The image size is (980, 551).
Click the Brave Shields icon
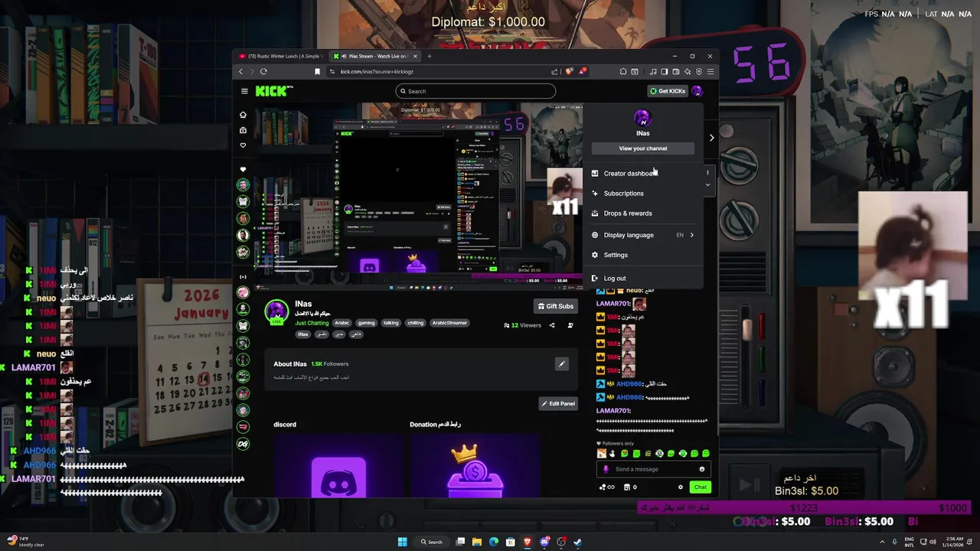(x=569, y=71)
